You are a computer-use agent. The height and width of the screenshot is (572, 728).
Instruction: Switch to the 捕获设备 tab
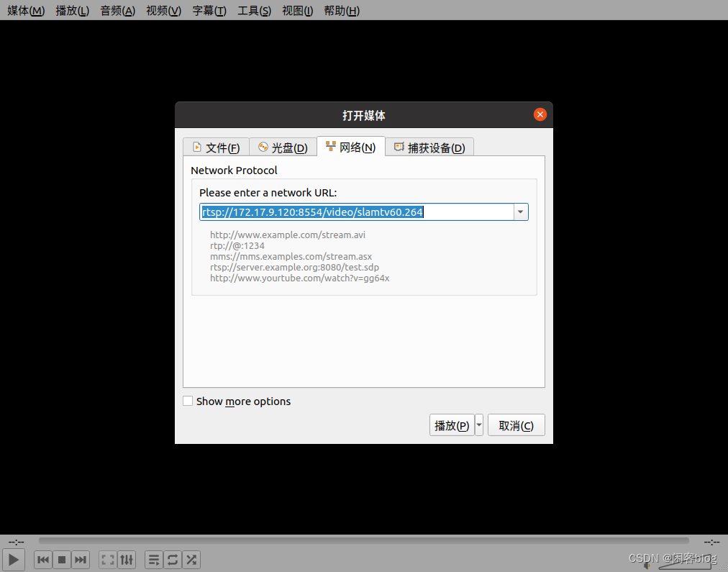(429, 147)
